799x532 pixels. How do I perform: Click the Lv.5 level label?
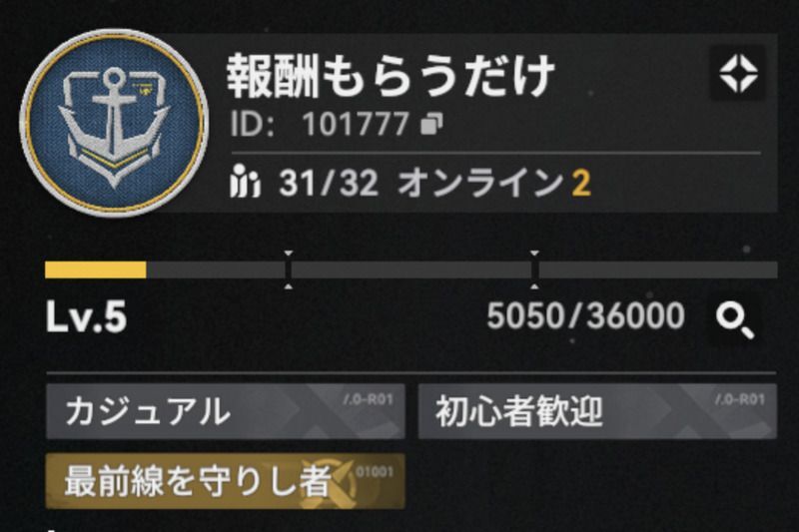pos(86,317)
